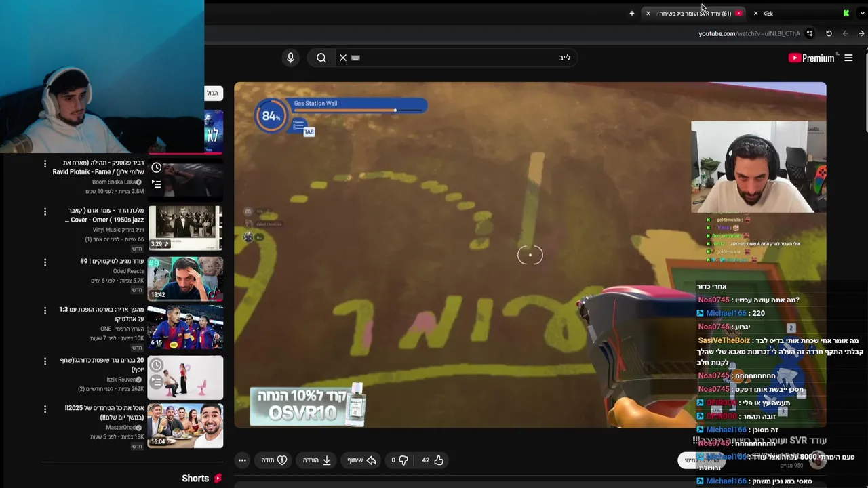Click video title אוכל את כל הטרנדים
This screenshot has width=868, height=488.
[104, 412]
